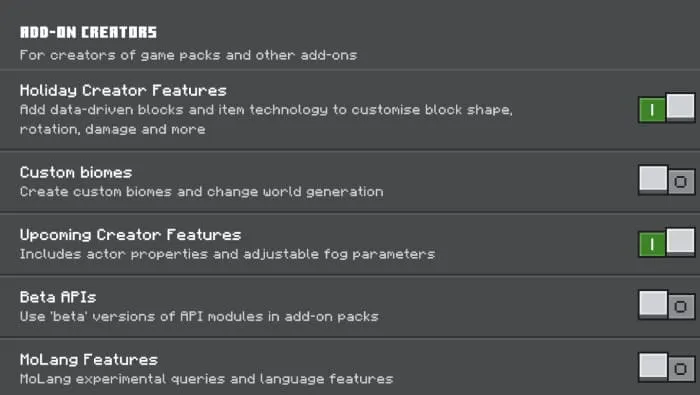Click 'Create custom biomes and change world generation'

[201, 192]
